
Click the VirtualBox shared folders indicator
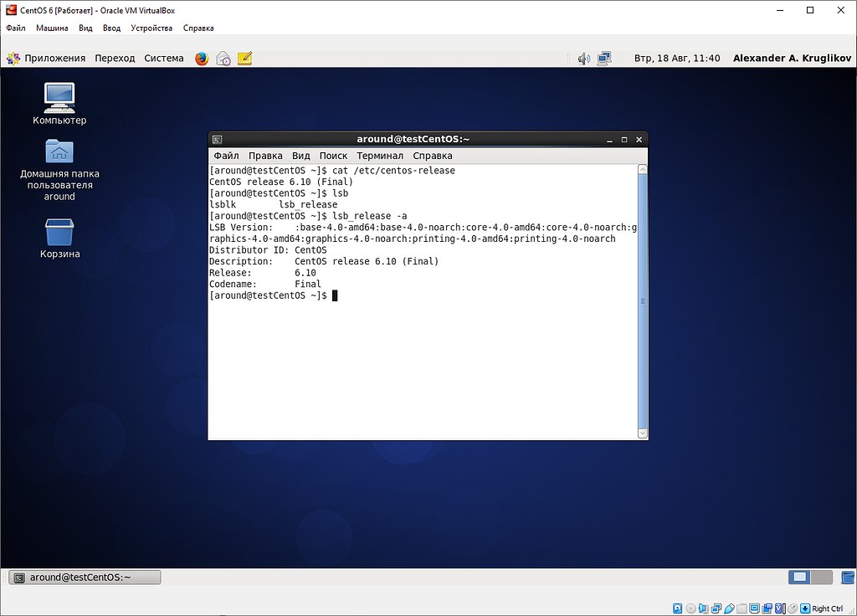(x=742, y=608)
